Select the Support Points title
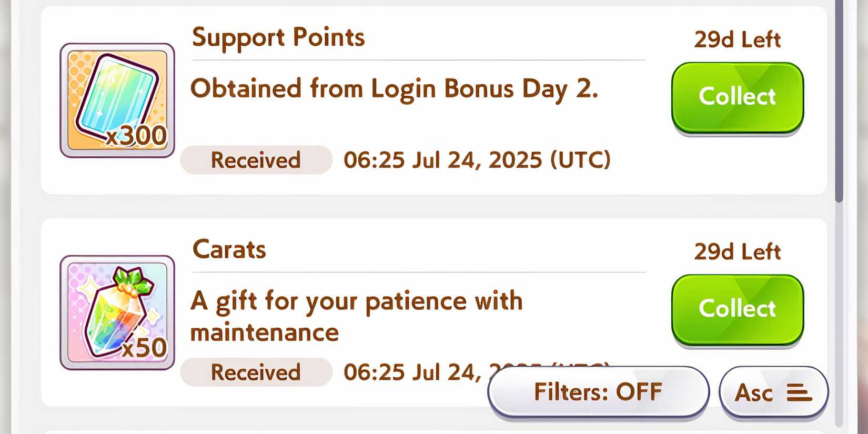Viewport: 868px width, 434px height. point(278,37)
